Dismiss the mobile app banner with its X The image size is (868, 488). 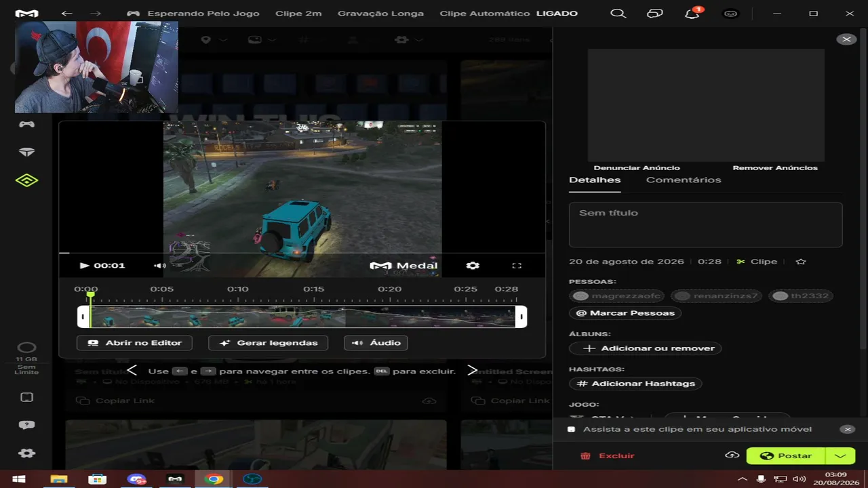pos(847,429)
